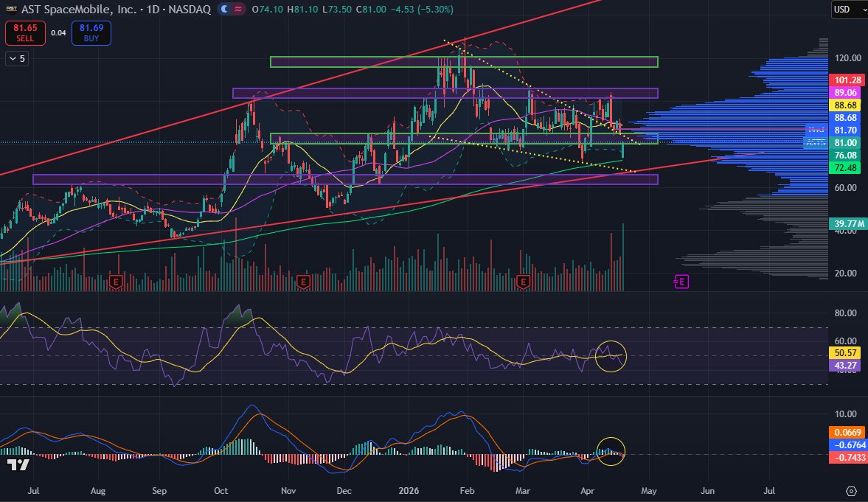
Task: Toggle the moon extended-hours session icon
Action: [x=224, y=10]
